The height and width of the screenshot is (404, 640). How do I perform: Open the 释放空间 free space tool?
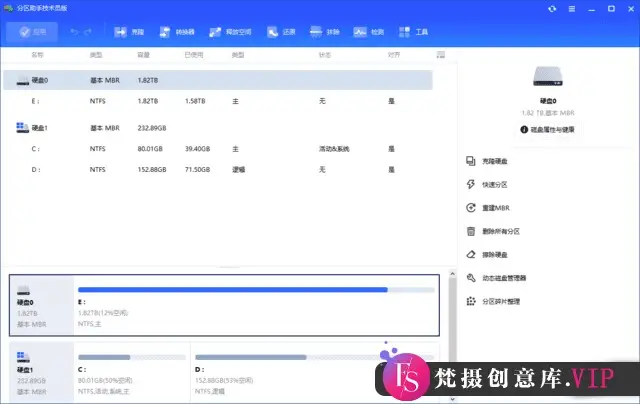[x=230, y=32]
